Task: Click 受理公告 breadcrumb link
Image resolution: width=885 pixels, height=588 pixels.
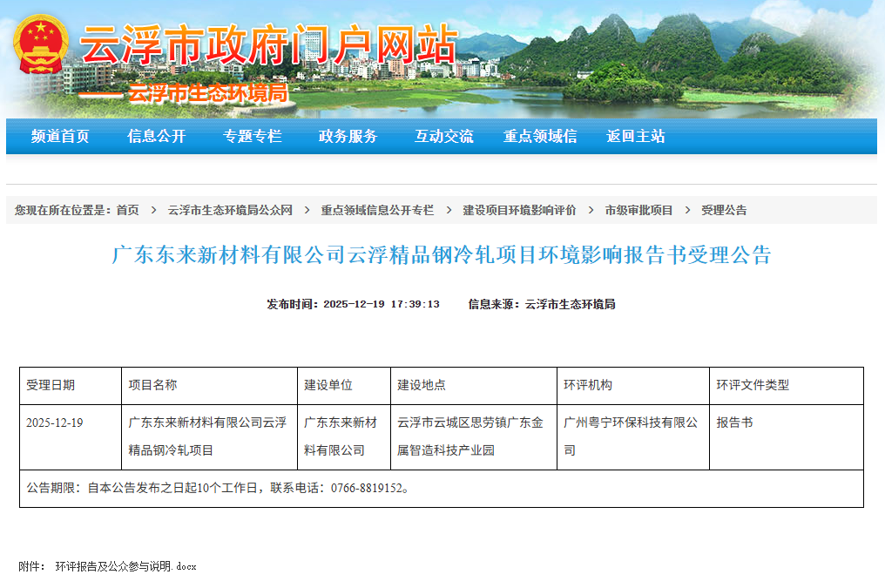Action: [x=724, y=210]
